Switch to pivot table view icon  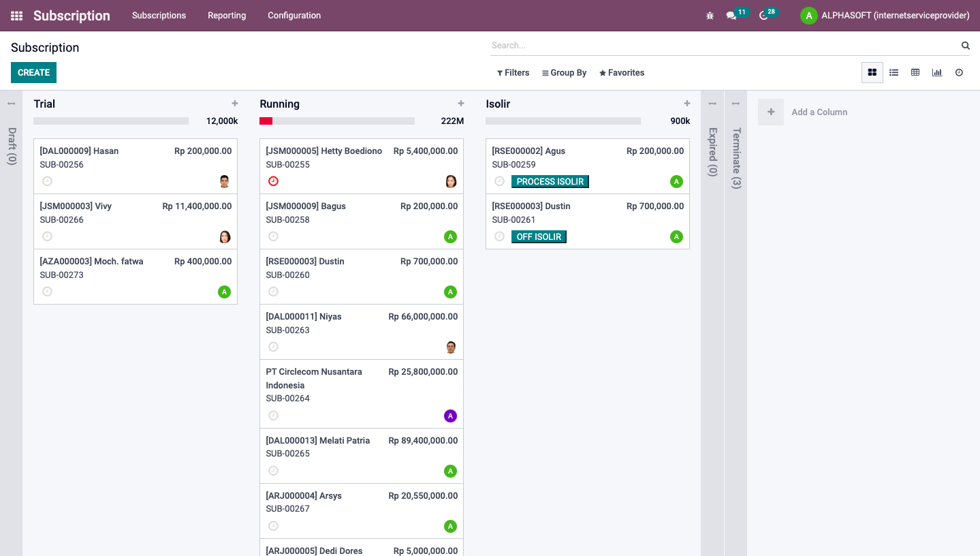point(915,72)
